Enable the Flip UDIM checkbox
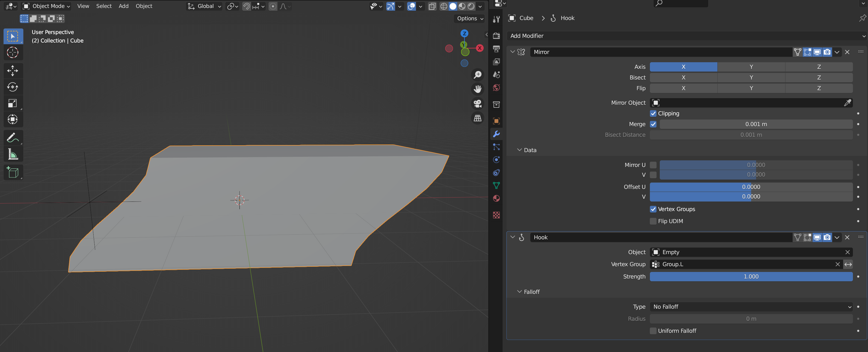This screenshot has width=868, height=352. coord(653,221)
